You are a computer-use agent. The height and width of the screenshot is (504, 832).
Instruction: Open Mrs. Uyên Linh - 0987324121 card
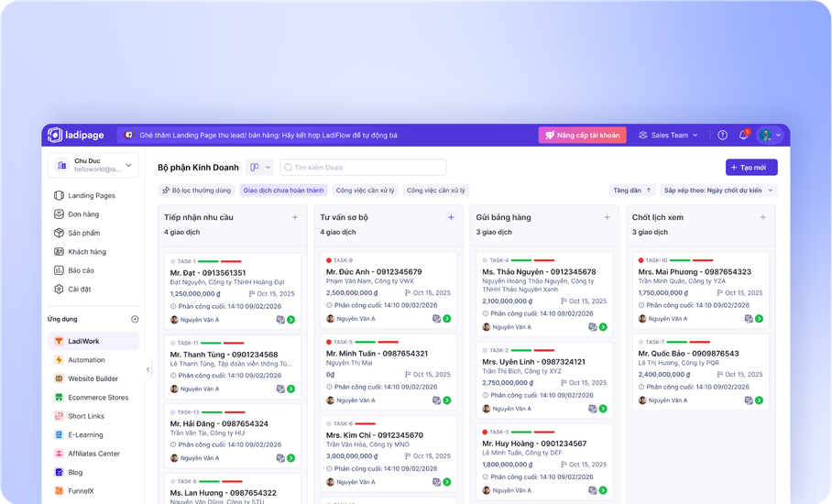pyautogui.click(x=544, y=380)
